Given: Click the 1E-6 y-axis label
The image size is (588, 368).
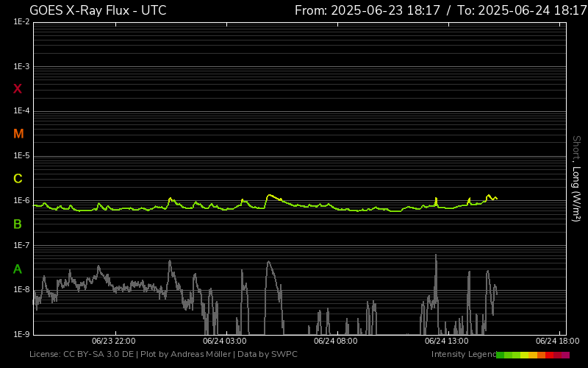Looking at the screenshot, I should [21, 201].
